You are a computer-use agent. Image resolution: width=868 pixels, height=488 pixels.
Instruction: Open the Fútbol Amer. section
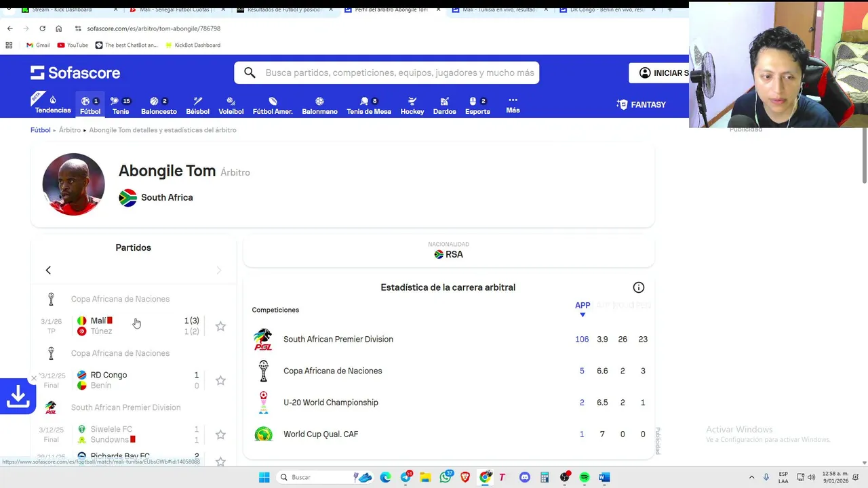(x=273, y=105)
